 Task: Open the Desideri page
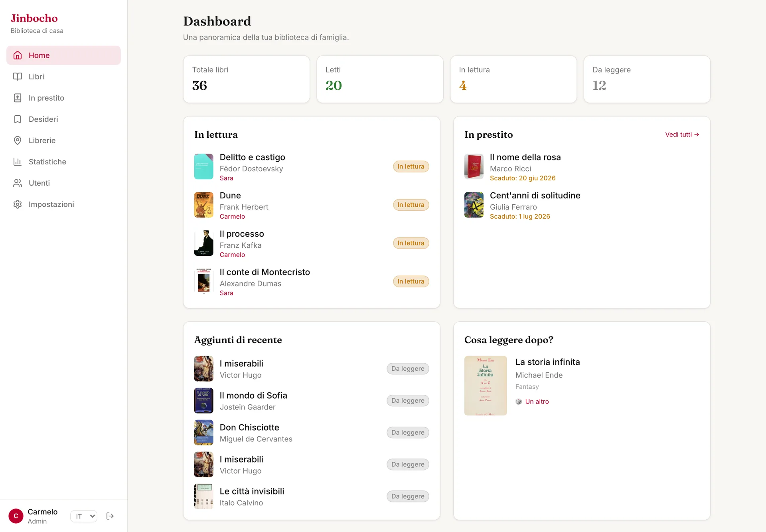pyautogui.click(x=63, y=119)
